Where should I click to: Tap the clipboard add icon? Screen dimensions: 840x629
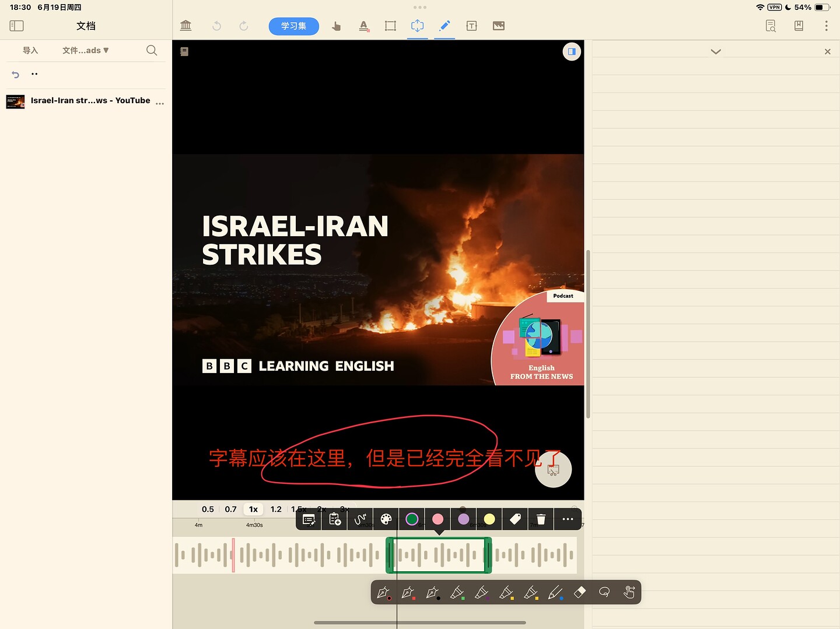click(x=335, y=519)
